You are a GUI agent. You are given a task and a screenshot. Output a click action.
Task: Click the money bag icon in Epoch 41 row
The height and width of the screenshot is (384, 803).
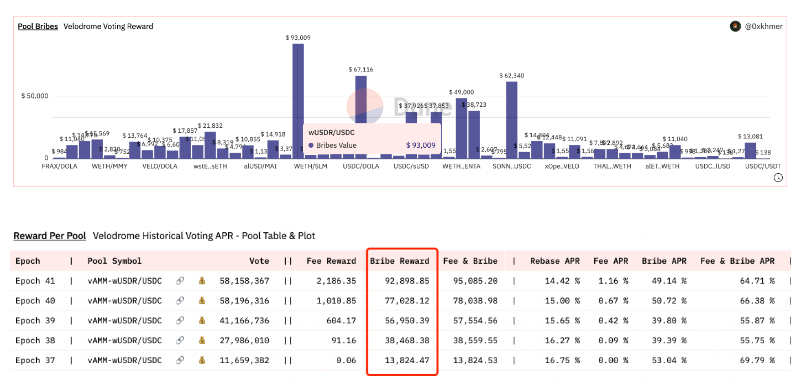coord(202,281)
